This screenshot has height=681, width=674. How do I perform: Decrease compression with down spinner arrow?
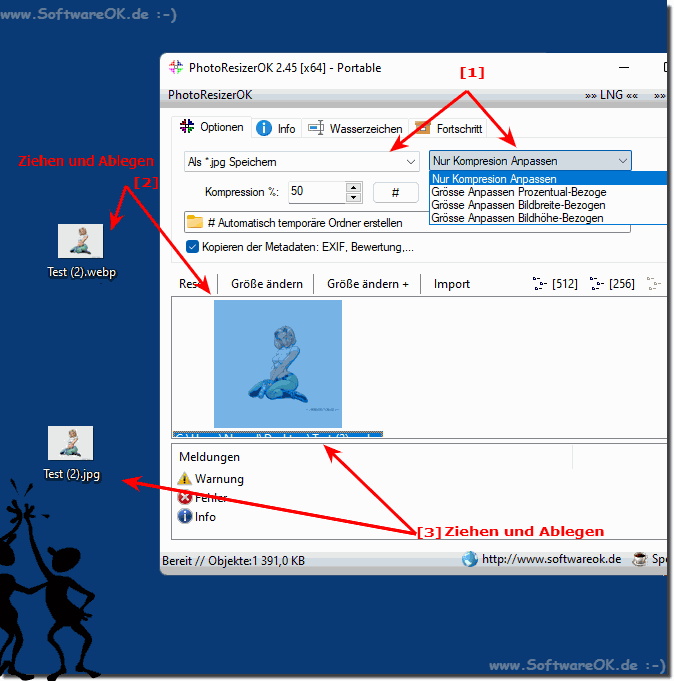[354, 198]
